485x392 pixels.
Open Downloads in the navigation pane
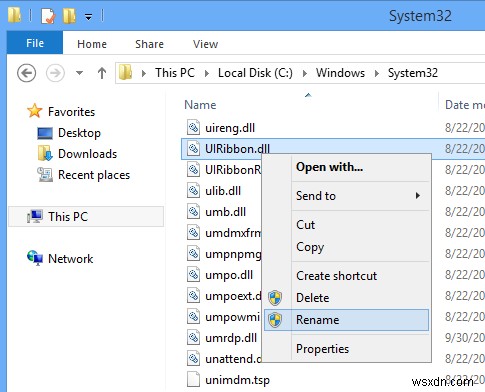point(87,154)
